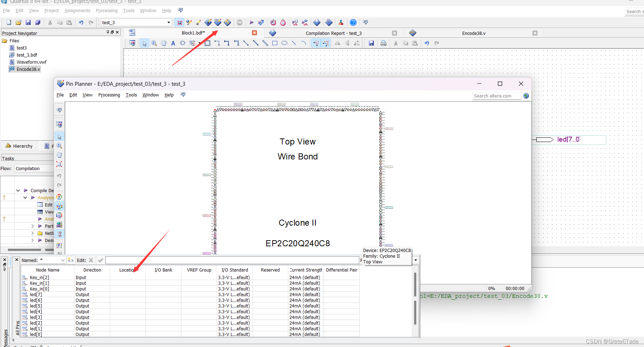Open a file using the folder icon
This screenshot has height=347, width=644.
click(19, 22)
